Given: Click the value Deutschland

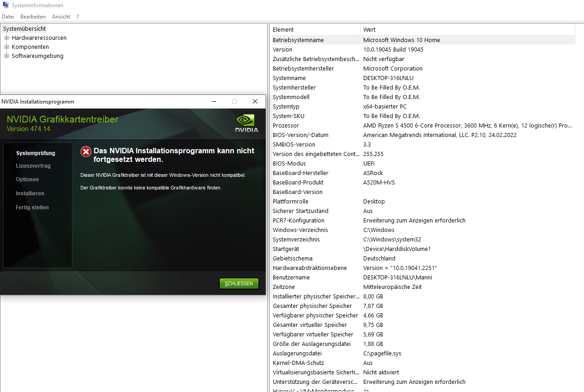Looking at the screenshot, I should 379,259.
